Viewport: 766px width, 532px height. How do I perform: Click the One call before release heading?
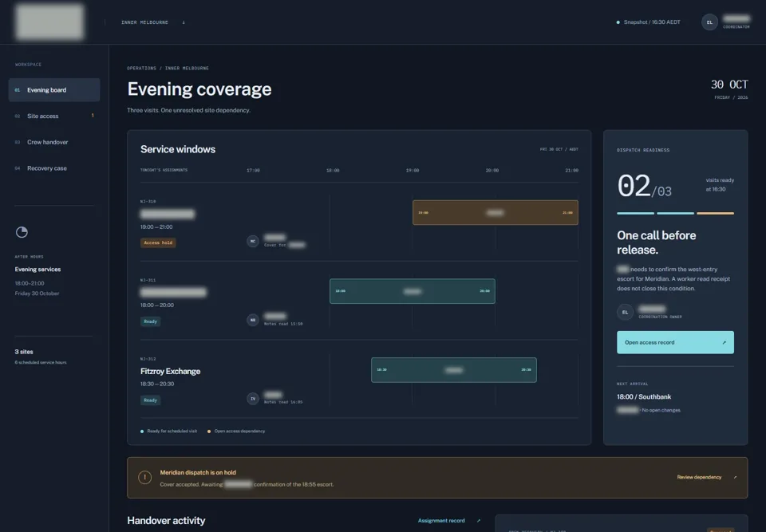tap(657, 242)
